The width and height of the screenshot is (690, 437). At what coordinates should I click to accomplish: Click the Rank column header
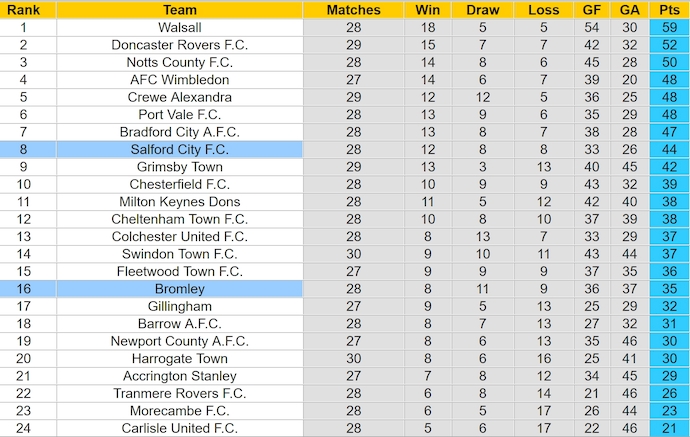(x=23, y=10)
